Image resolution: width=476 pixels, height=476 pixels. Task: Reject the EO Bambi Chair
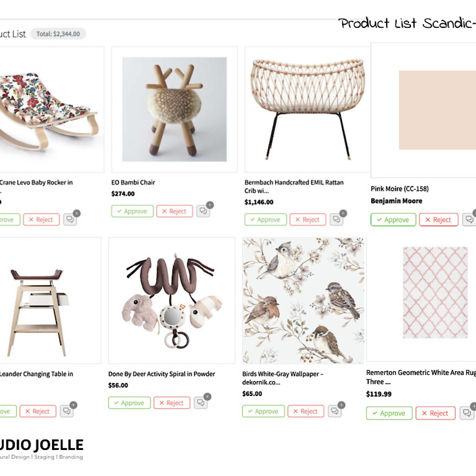(x=175, y=212)
